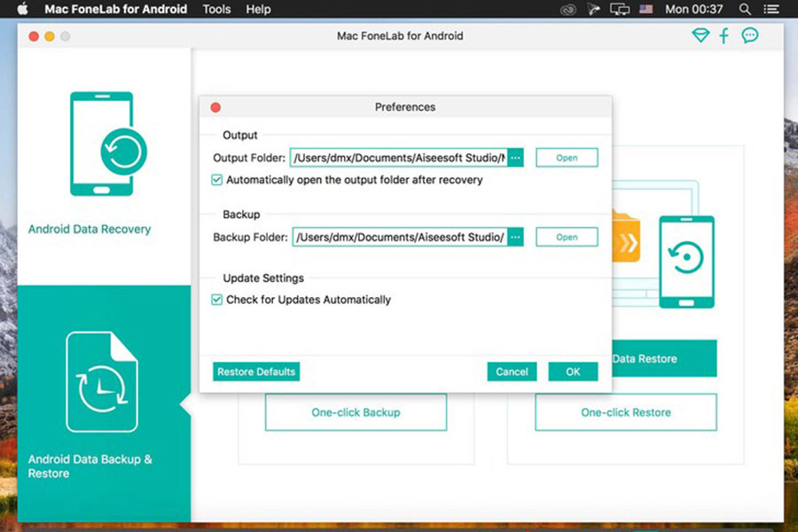Select the Android Data Recovery phone icon
Viewport: 798px width, 532px height.
[108, 144]
